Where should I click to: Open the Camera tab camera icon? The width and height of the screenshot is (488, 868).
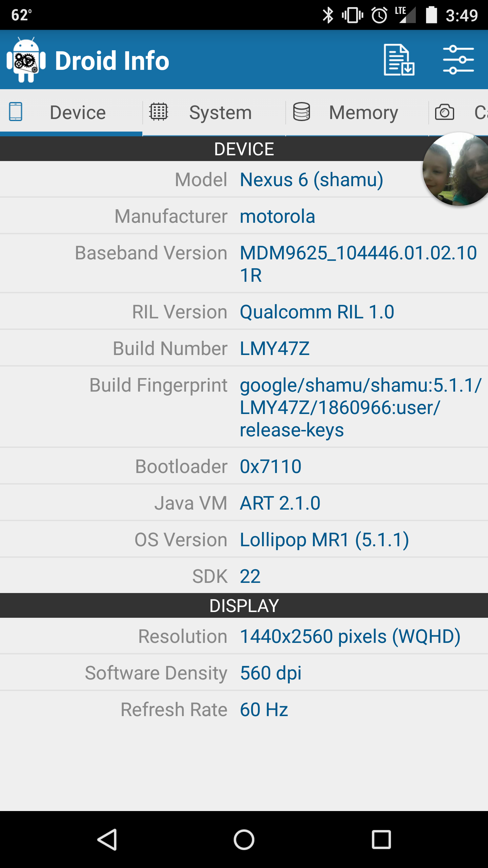(x=445, y=112)
